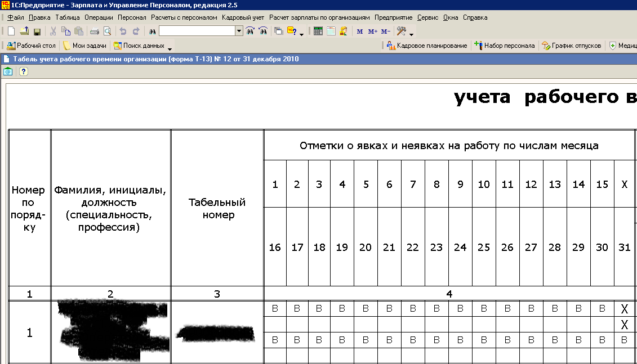Image resolution: width=637 pixels, height=364 pixels.
Task: Open Print Preview magnifier icon
Action: click(x=107, y=31)
